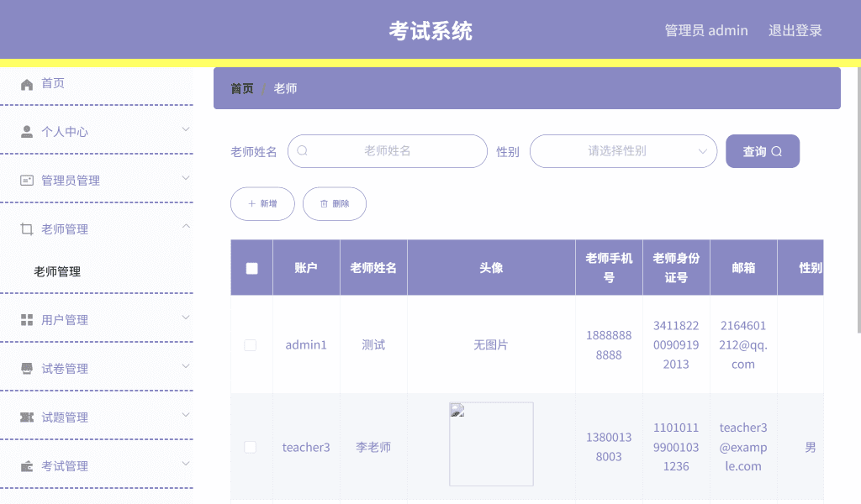Click teacher3's avatar thumbnail
The height and width of the screenshot is (504, 861).
pyautogui.click(x=491, y=444)
